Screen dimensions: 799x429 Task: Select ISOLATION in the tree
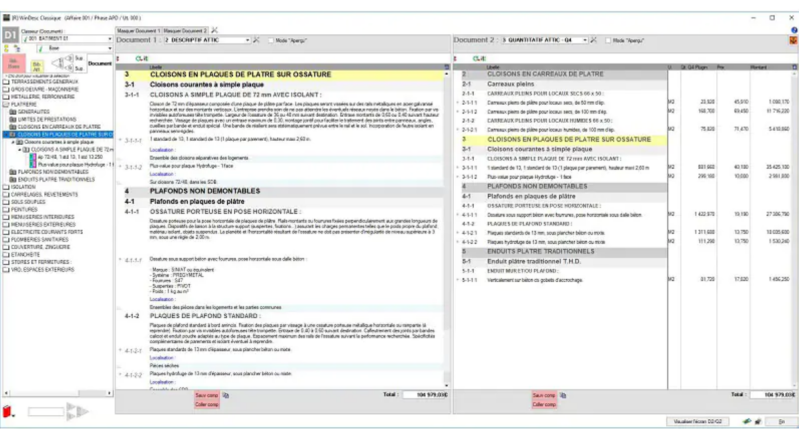[23, 187]
